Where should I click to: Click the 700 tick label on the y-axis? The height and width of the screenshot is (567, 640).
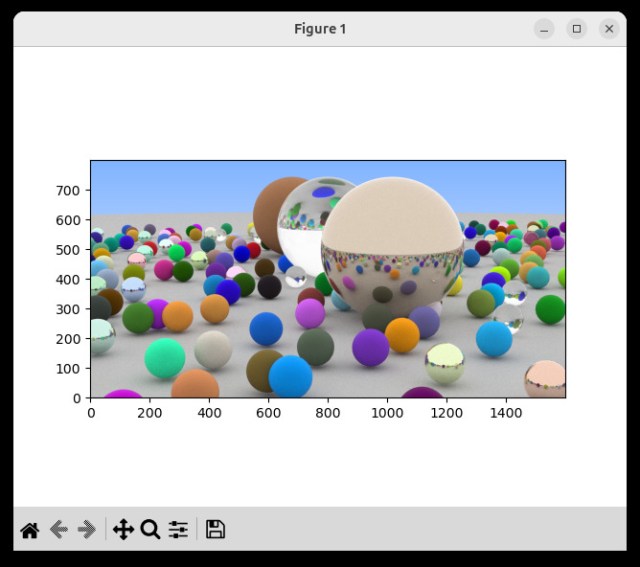coord(70,190)
